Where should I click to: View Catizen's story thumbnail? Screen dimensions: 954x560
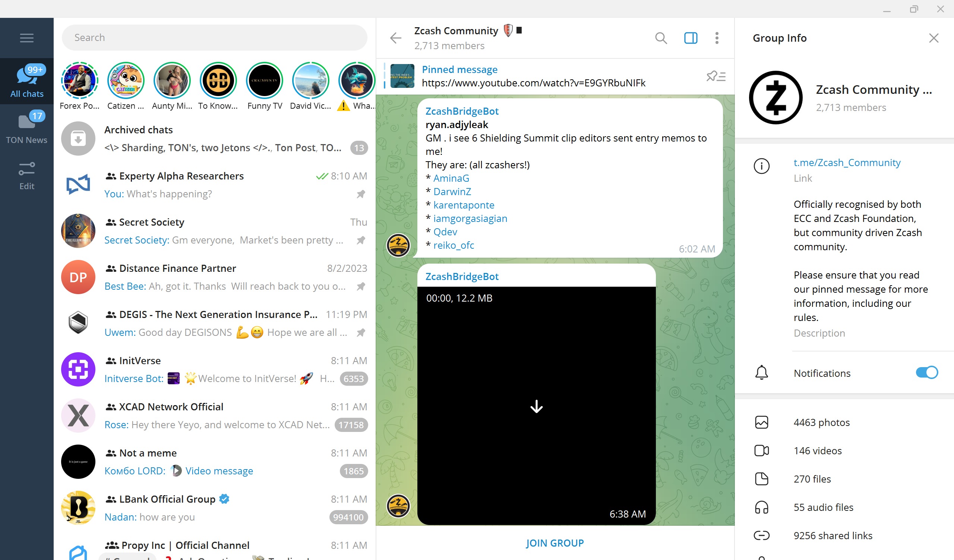click(126, 80)
